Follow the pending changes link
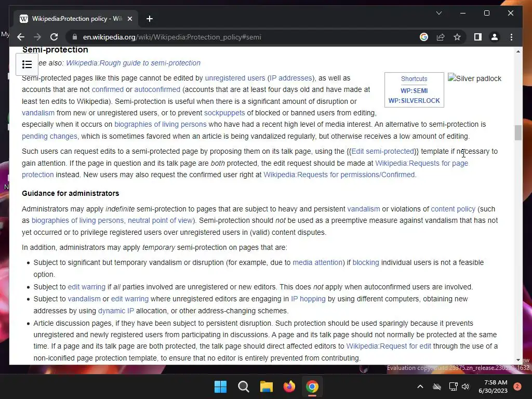The height and width of the screenshot is (399, 532). point(50,136)
